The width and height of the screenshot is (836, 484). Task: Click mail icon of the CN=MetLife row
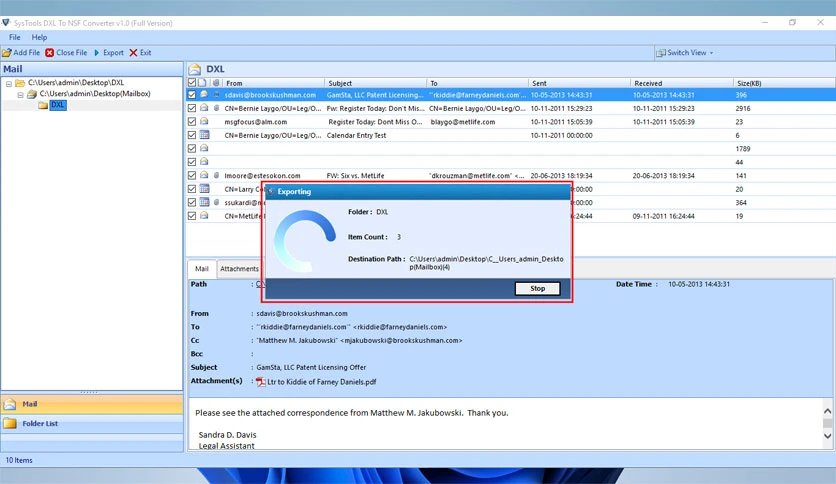[204, 215]
